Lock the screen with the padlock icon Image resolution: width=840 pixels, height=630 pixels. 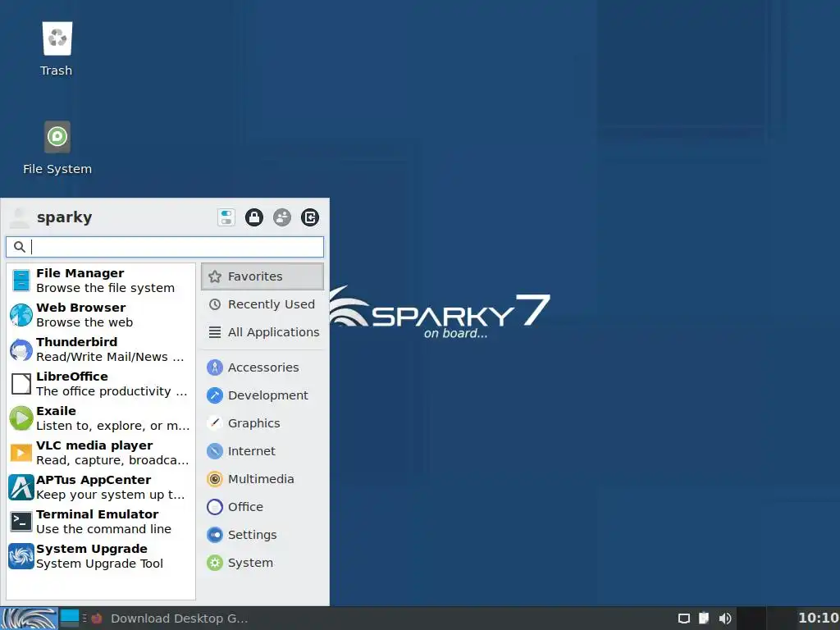(254, 217)
